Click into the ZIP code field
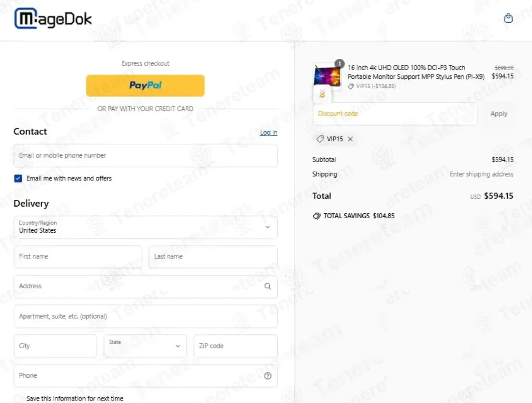This screenshot has height=403, width=532. click(x=236, y=346)
